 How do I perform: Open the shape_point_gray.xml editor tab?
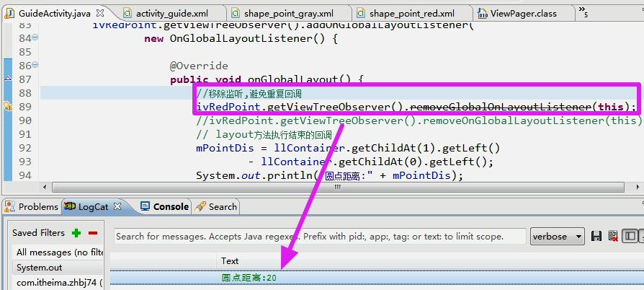[x=289, y=14]
